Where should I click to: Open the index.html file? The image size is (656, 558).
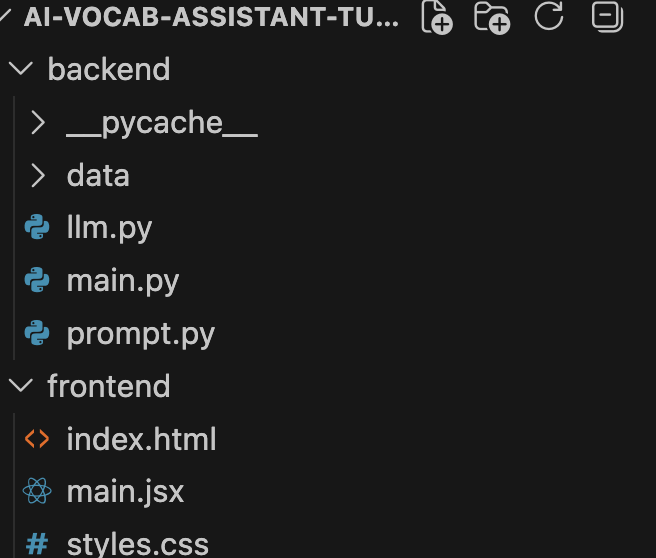141,439
